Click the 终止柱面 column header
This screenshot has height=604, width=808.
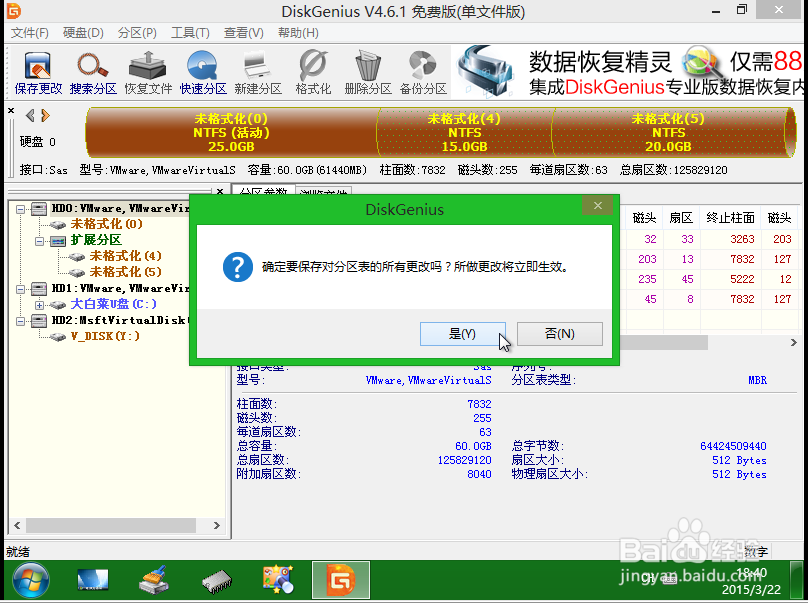click(730, 218)
